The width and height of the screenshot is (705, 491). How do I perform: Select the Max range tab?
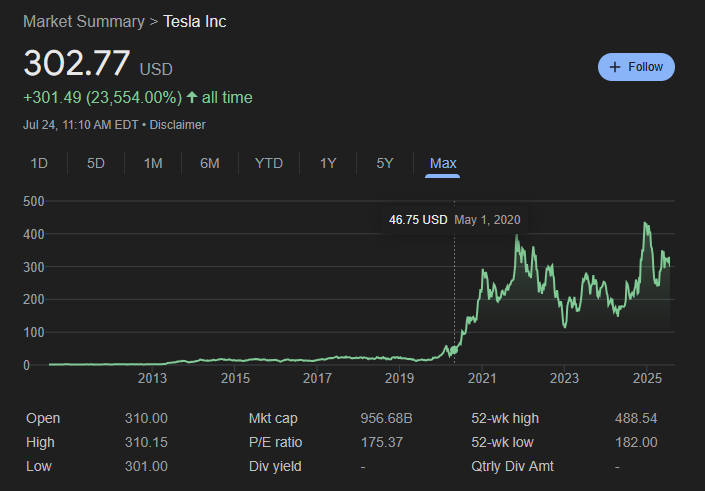(x=443, y=163)
